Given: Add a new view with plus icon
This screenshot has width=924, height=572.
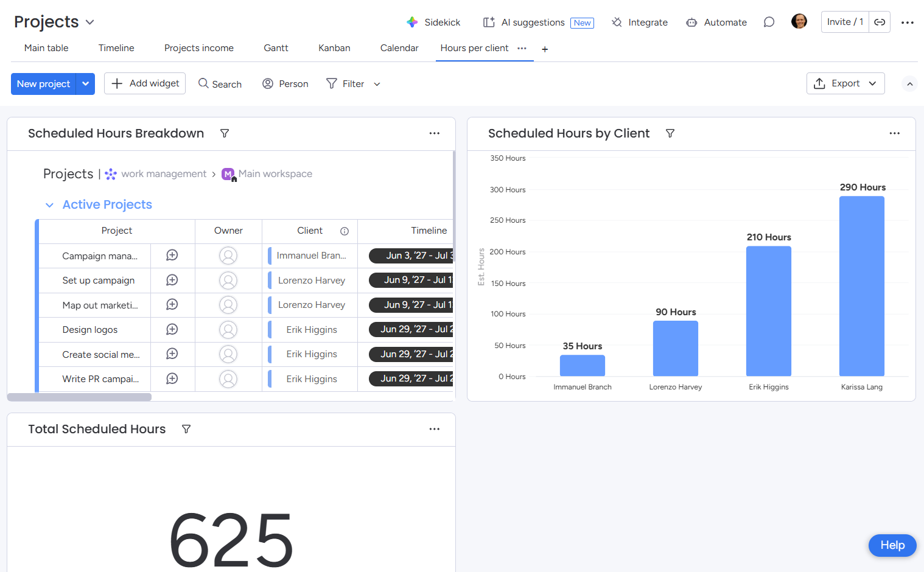Looking at the screenshot, I should click(545, 49).
